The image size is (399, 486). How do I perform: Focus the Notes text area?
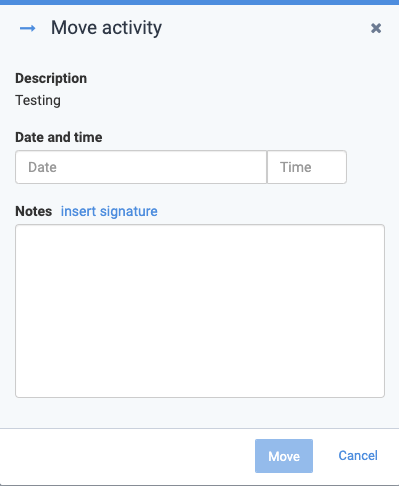(x=200, y=311)
